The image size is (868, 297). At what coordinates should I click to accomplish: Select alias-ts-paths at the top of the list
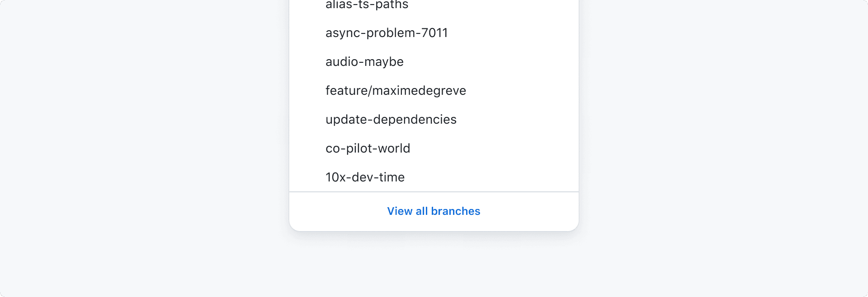point(366,5)
